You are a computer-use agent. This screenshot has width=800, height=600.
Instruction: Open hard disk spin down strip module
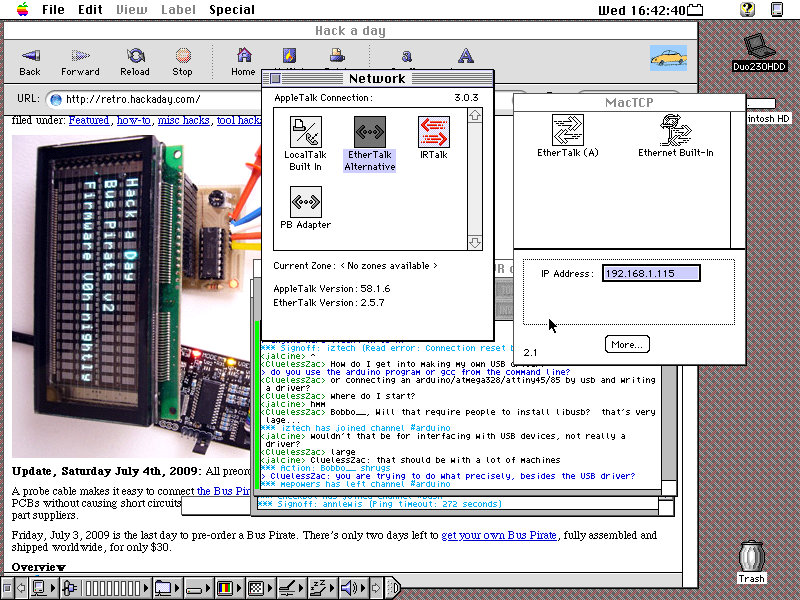198,588
